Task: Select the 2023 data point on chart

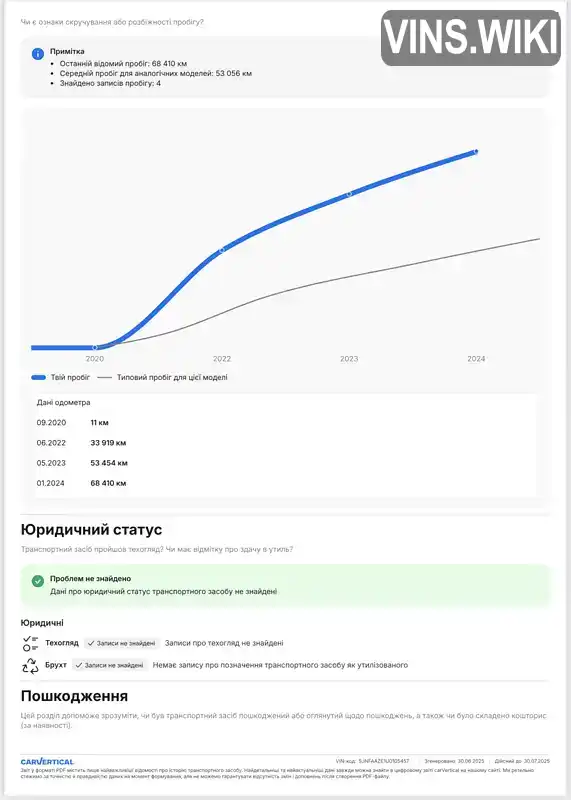Action: [349, 194]
